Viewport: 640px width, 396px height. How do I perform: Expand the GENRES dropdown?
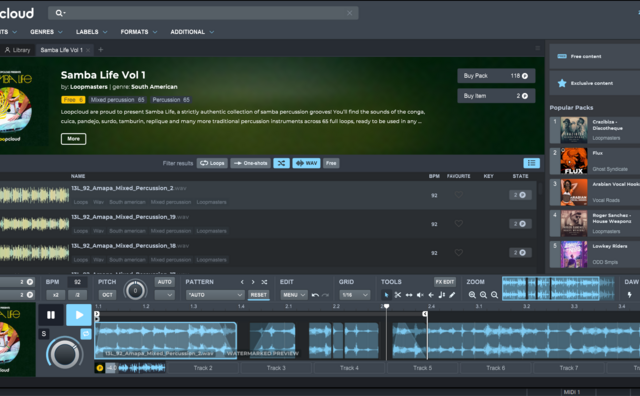[46, 32]
